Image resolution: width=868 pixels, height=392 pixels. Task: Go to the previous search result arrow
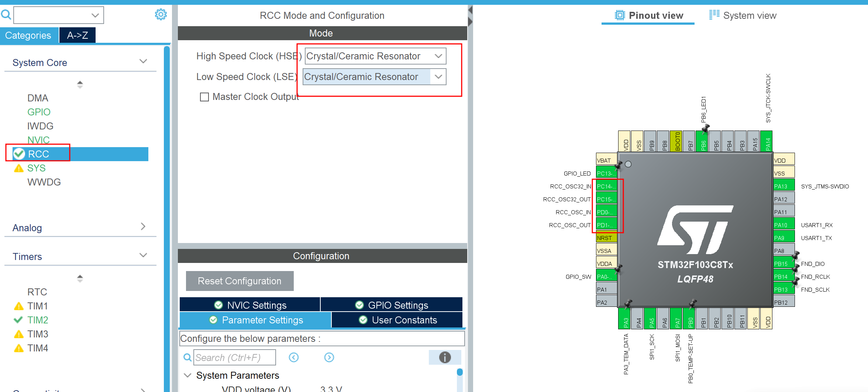(294, 357)
